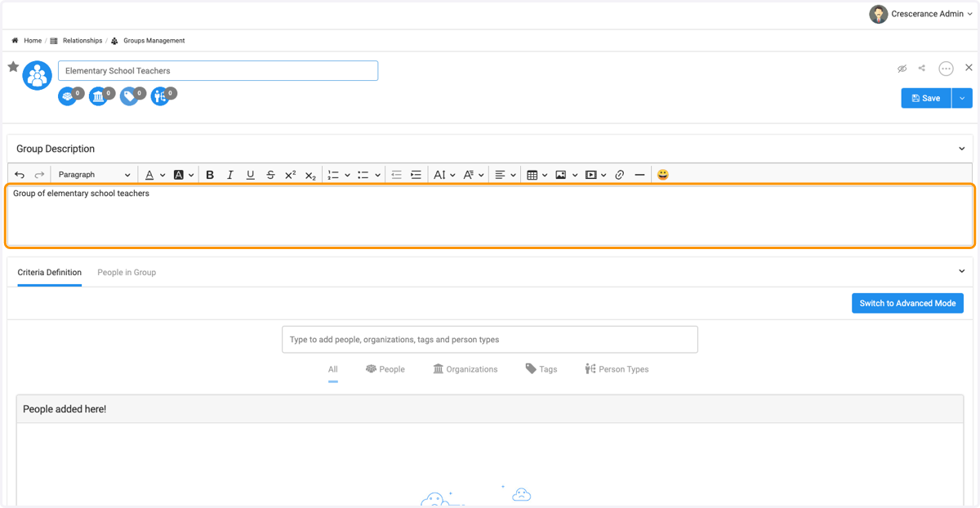This screenshot has height=508, width=980.
Task: Click Switch to Advanced Mode
Action: 907,303
